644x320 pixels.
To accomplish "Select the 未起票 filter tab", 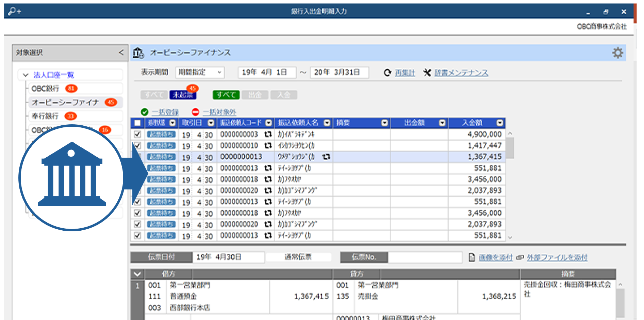I will 183,95.
